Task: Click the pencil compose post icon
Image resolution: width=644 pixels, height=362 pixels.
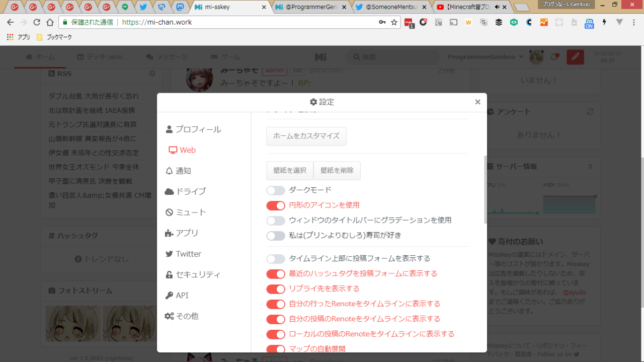Action: (x=575, y=57)
